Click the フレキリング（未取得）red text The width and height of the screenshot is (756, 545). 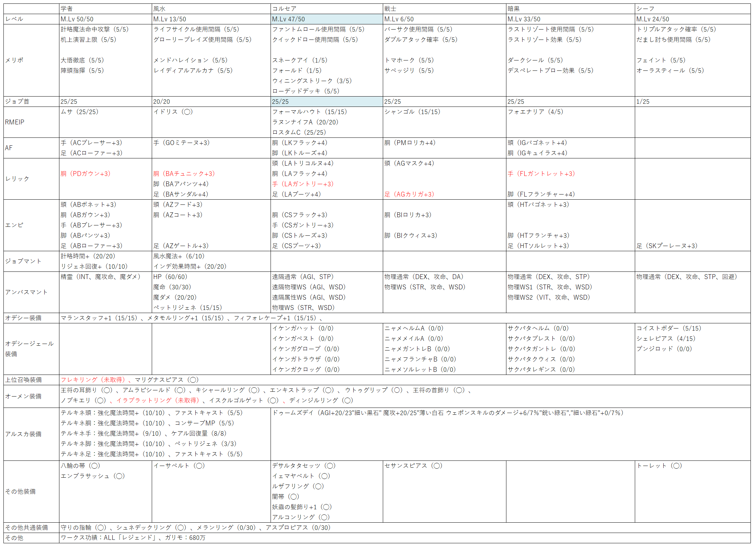point(93,380)
